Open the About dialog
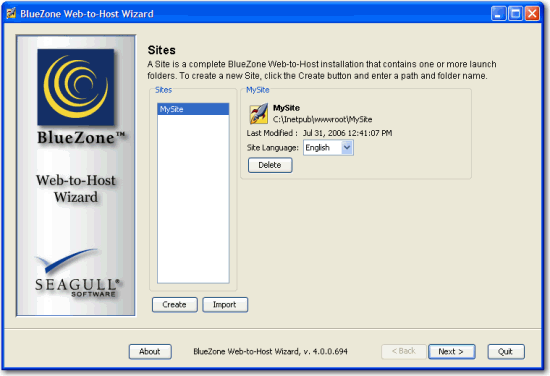The height and width of the screenshot is (376, 550). (150, 351)
